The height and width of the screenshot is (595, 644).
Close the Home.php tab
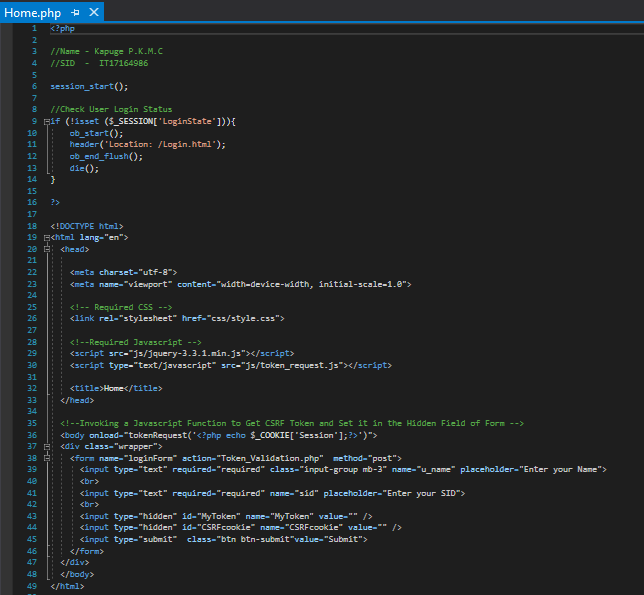(x=94, y=12)
